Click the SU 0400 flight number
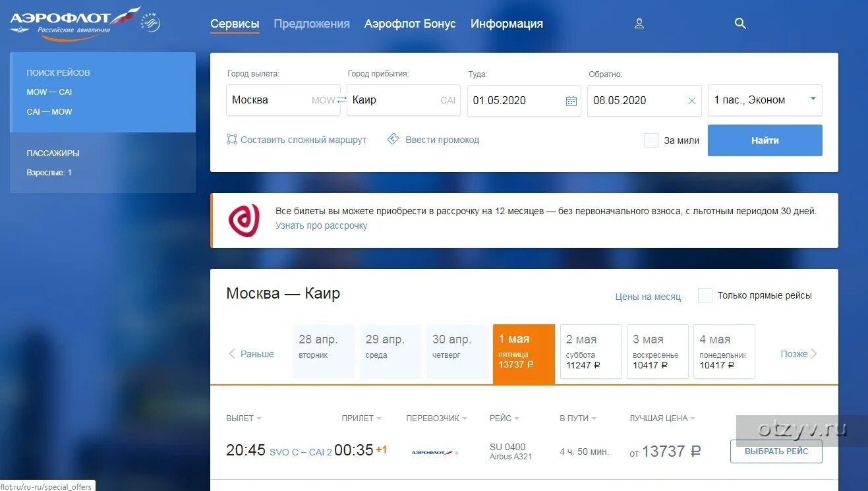The image size is (868, 491). tap(507, 447)
